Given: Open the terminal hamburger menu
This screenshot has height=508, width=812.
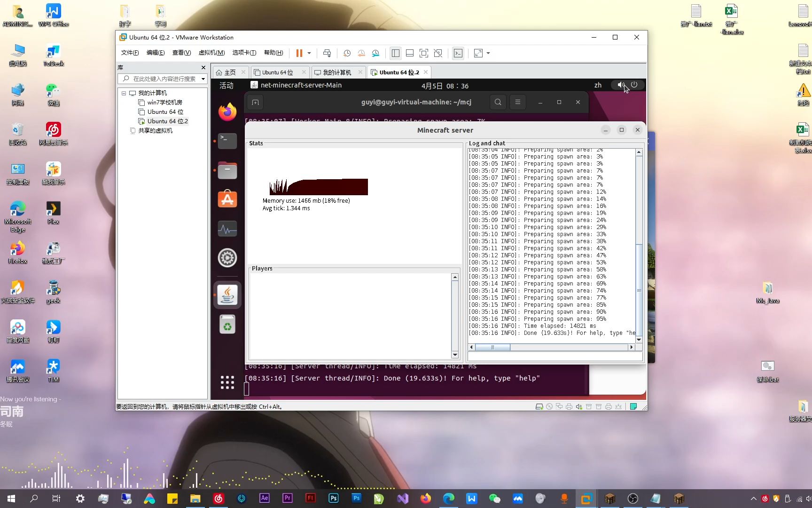Looking at the screenshot, I should tap(518, 102).
